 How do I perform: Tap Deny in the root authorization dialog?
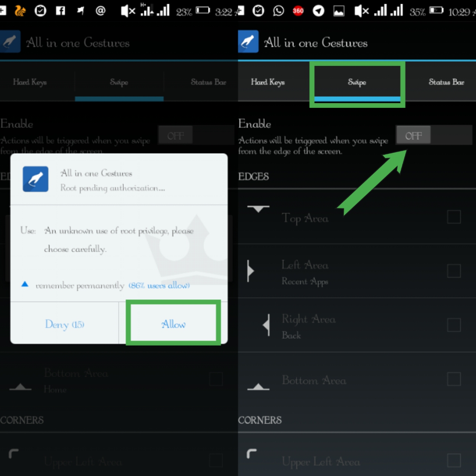64,324
